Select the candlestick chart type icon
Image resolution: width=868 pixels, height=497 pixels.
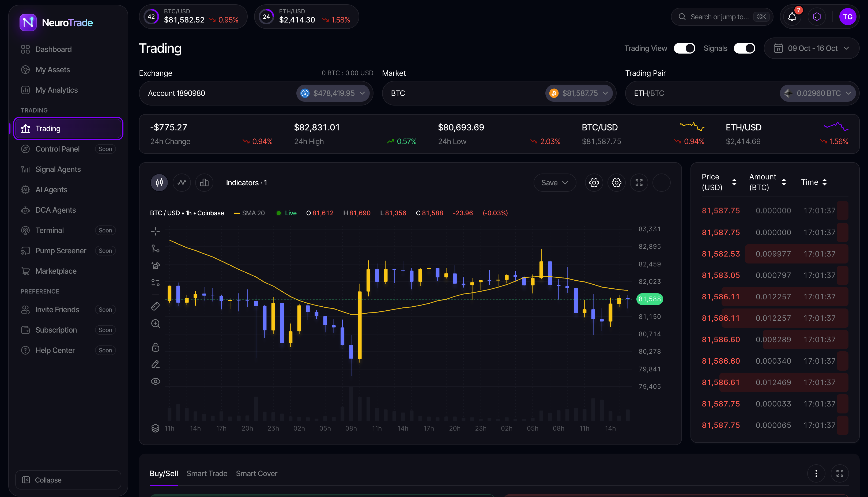click(x=159, y=183)
